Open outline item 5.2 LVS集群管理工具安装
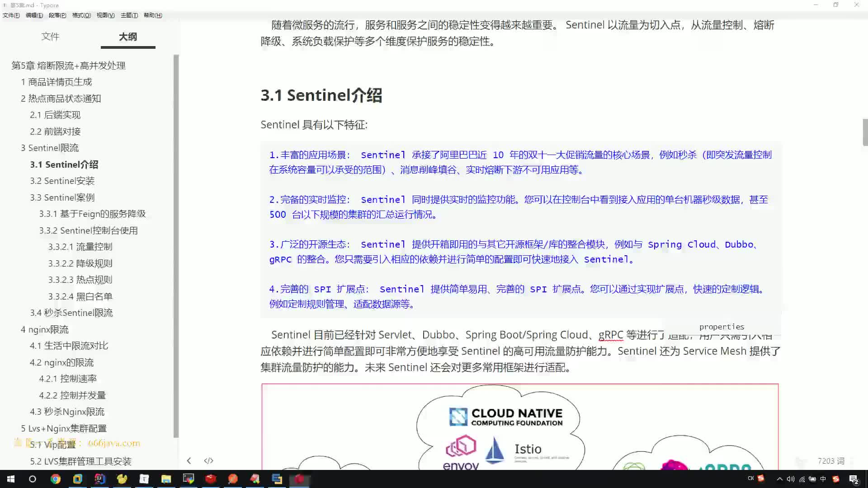868x488 pixels. [81, 461]
